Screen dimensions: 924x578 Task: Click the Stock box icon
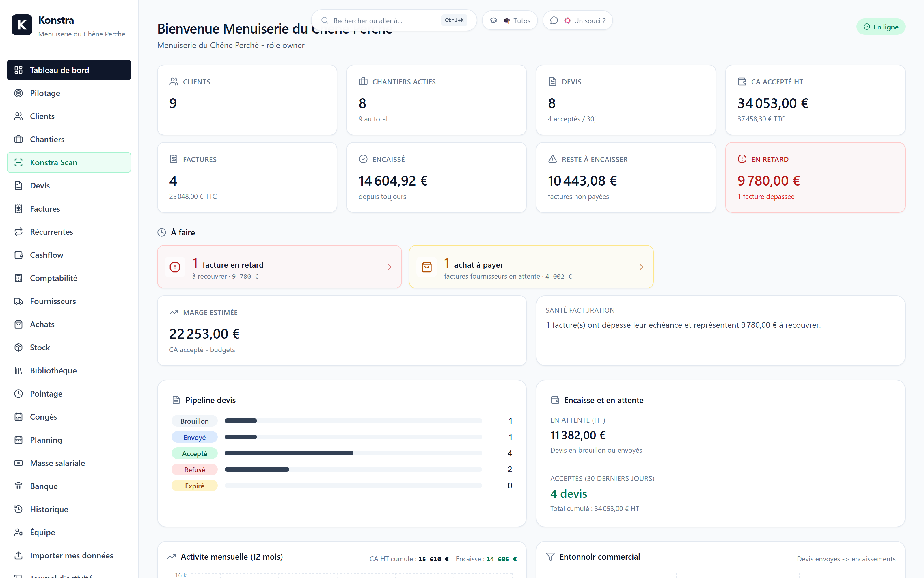[x=18, y=347]
